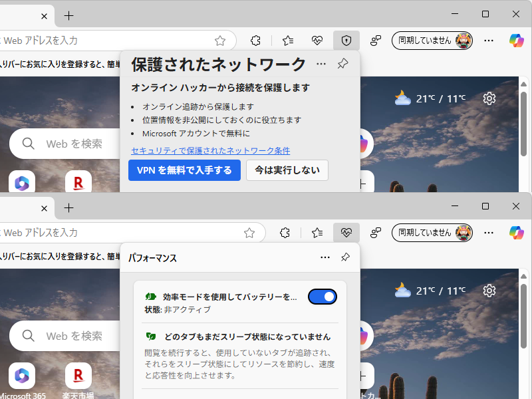Viewport: 532px width, 399px height.
Task: Click 同期していません profile button in top window
Action: (x=432, y=41)
